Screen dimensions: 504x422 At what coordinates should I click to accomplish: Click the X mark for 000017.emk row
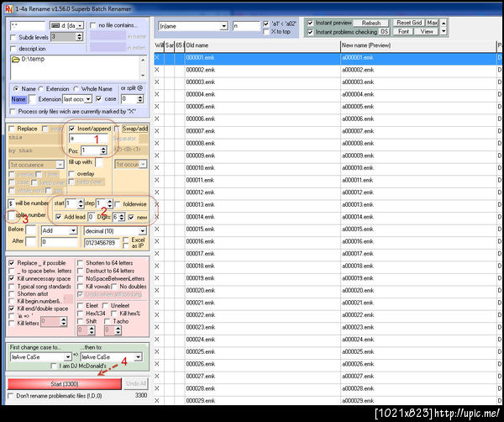pyautogui.click(x=157, y=254)
